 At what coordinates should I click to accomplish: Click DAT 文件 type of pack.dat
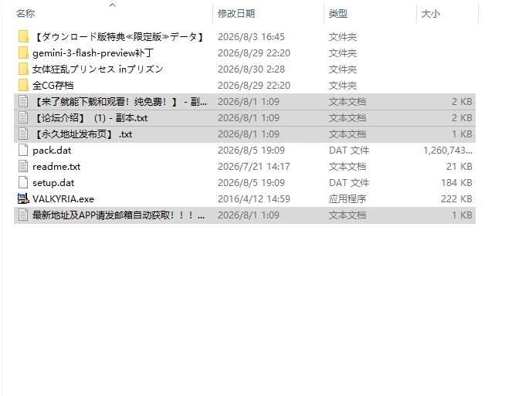pos(349,150)
